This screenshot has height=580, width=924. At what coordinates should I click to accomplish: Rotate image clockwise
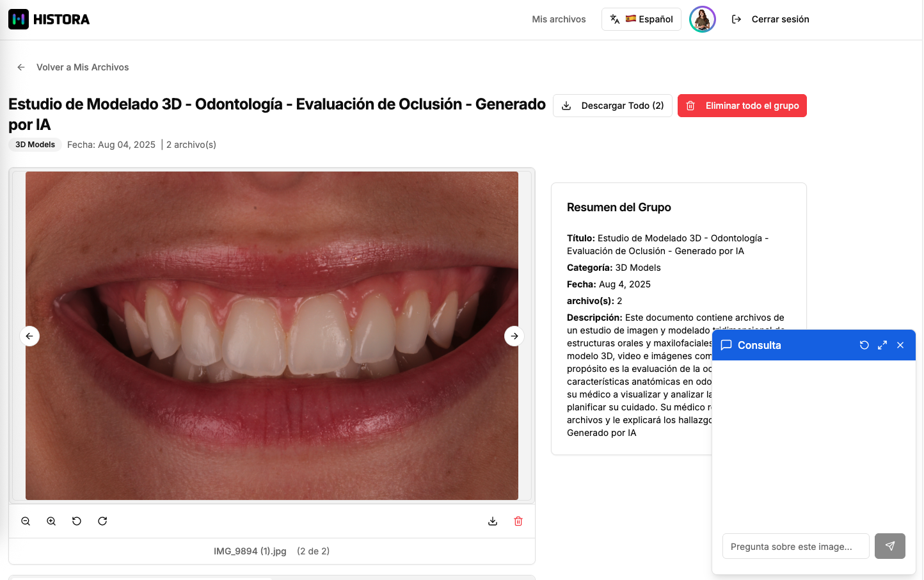click(102, 521)
